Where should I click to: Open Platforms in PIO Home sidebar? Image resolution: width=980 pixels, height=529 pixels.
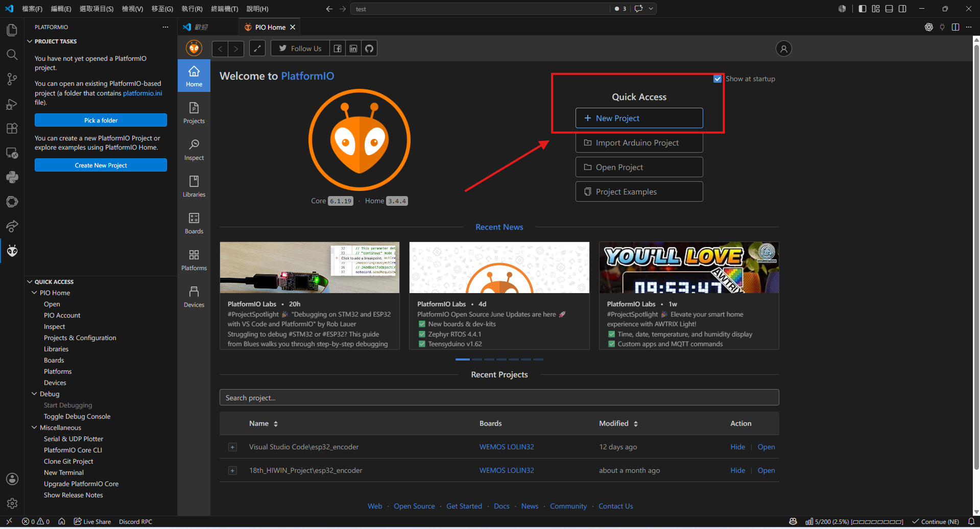[x=194, y=259]
